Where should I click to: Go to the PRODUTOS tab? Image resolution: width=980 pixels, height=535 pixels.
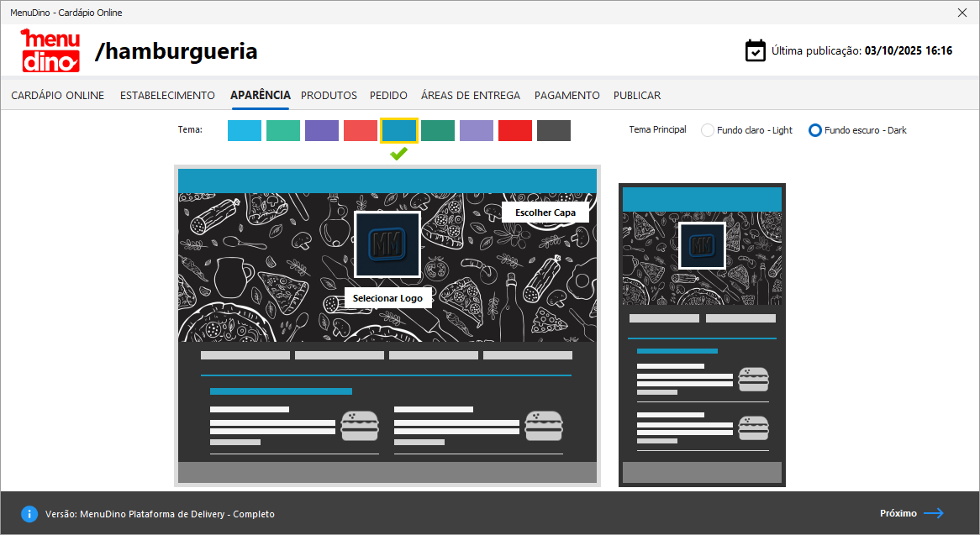click(x=329, y=96)
